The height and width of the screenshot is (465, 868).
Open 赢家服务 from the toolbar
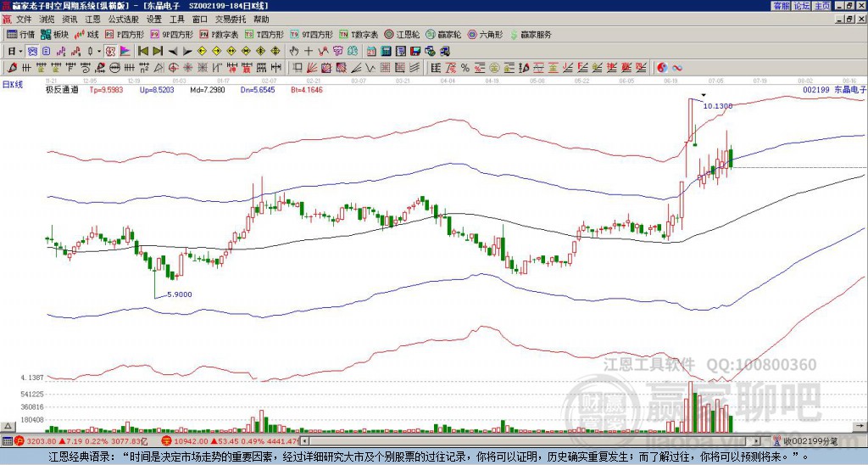click(531, 34)
